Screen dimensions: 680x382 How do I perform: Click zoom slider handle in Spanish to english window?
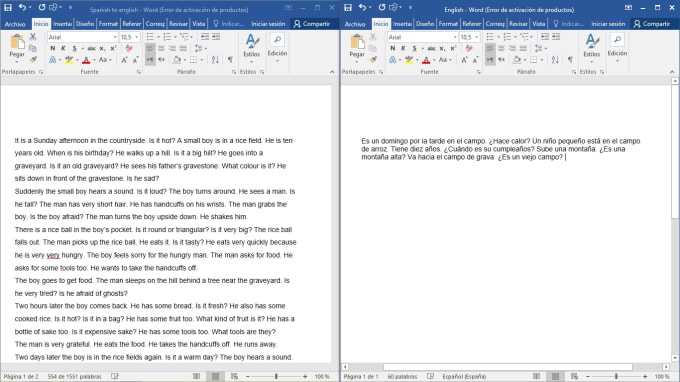tap(276, 376)
